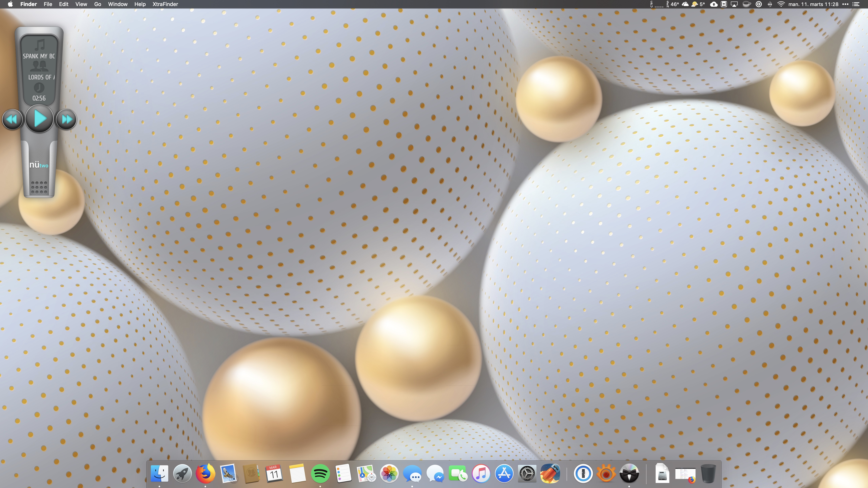Open the AirPlay display menu
Viewport: 868px width, 488px height.
point(734,4)
